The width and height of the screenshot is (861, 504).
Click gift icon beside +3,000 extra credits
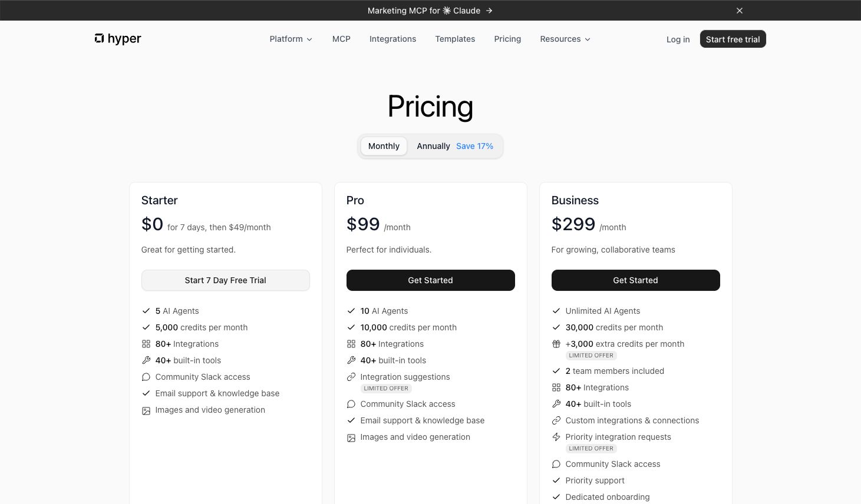pyautogui.click(x=556, y=344)
